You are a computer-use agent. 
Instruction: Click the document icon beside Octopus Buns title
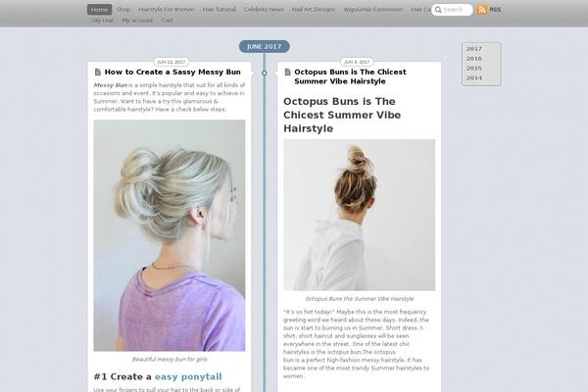pos(287,72)
